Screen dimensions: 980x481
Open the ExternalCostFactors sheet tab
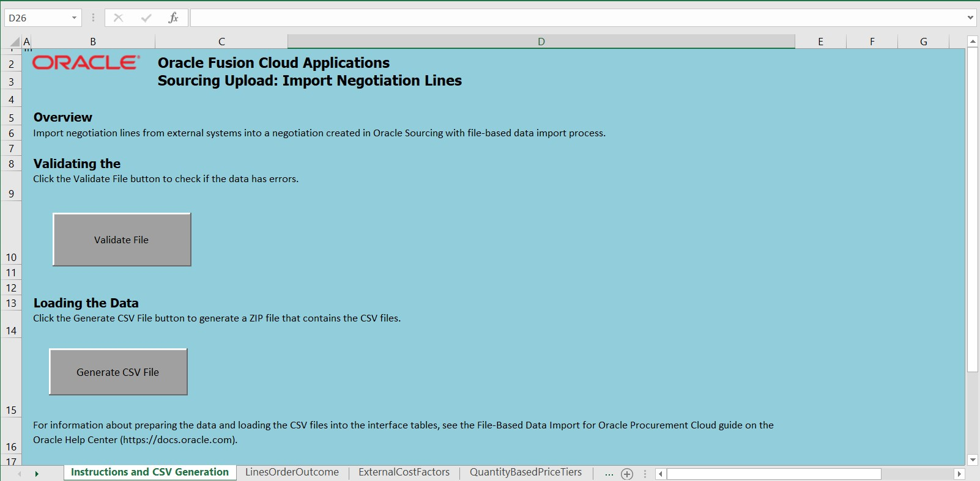click(404, 472)
